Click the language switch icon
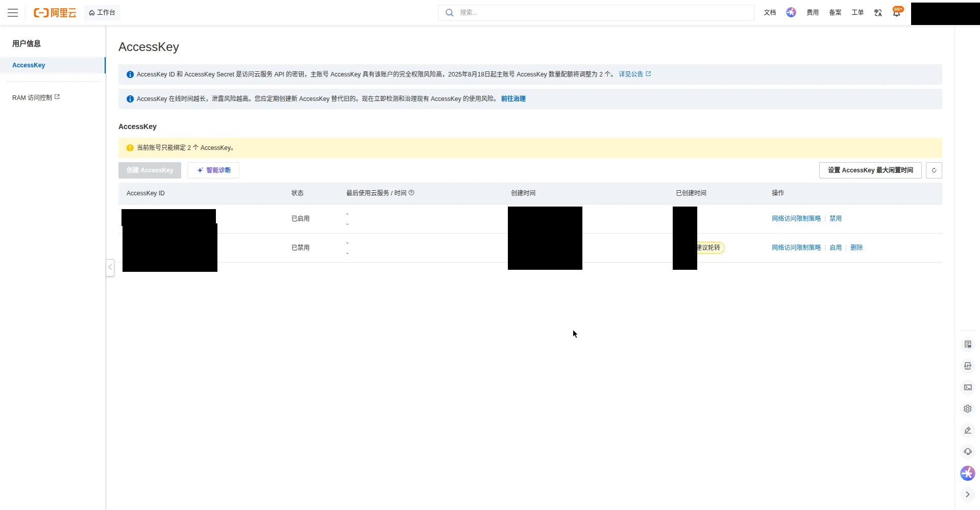The width and height of the screenshot is (980, 510). coord(878,13)
